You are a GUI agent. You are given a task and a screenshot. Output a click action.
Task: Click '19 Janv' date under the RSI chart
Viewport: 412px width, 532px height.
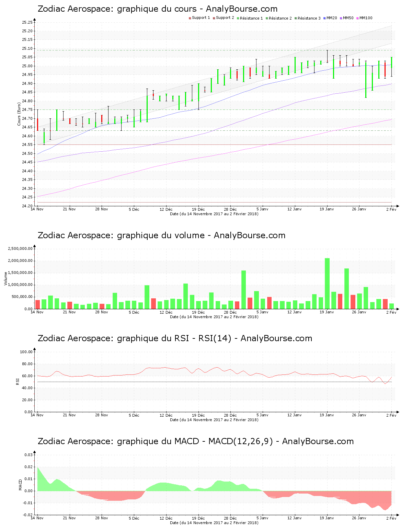tap(327, 415)
